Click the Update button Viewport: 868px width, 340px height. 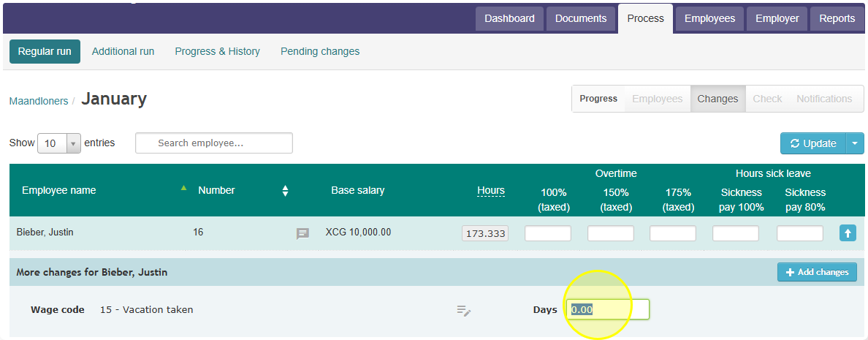click(813, 143)
